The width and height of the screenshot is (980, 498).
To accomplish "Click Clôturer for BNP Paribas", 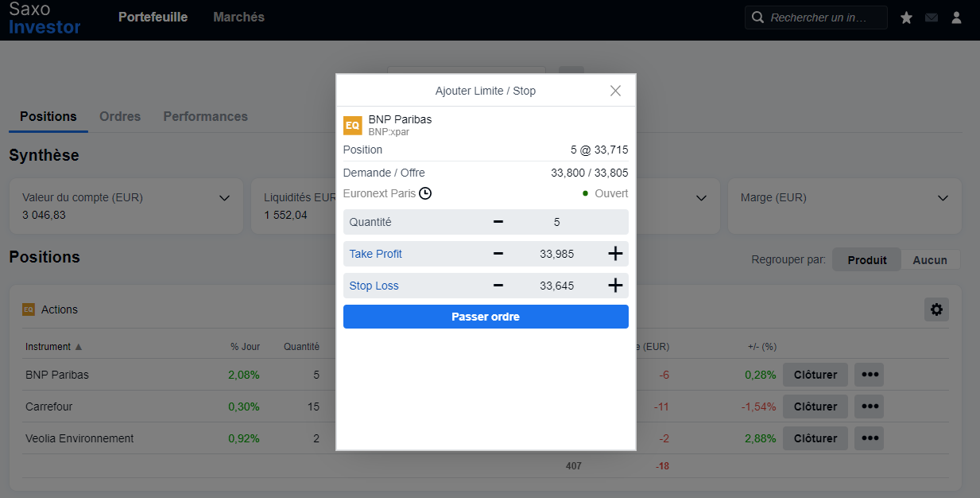I will [815, 375].
